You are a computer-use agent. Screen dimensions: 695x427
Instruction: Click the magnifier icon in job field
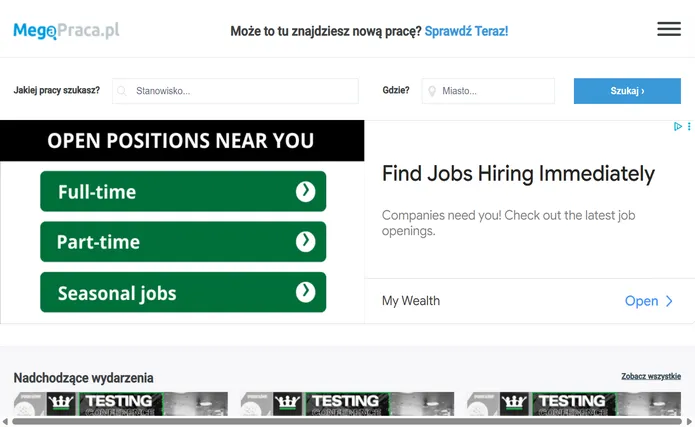(x=123, y=91)
